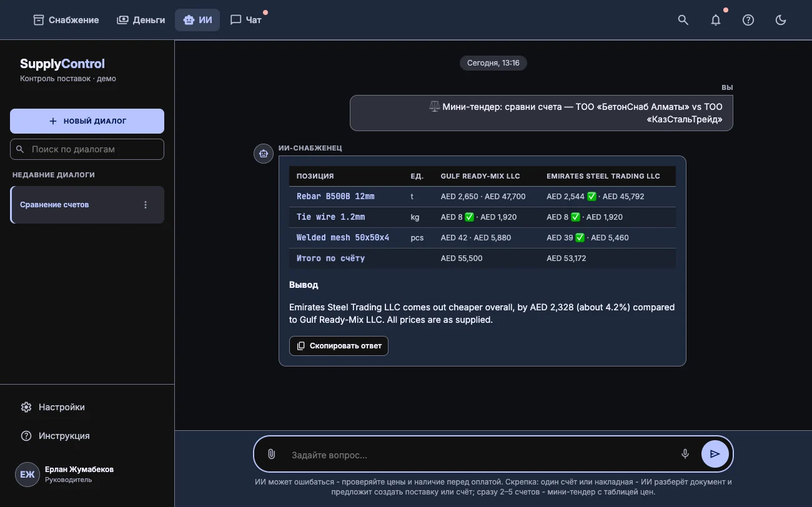Focus the Поиск по диалогам field
812x507 pixels.
pyautogui.click(x=87, y=149)
